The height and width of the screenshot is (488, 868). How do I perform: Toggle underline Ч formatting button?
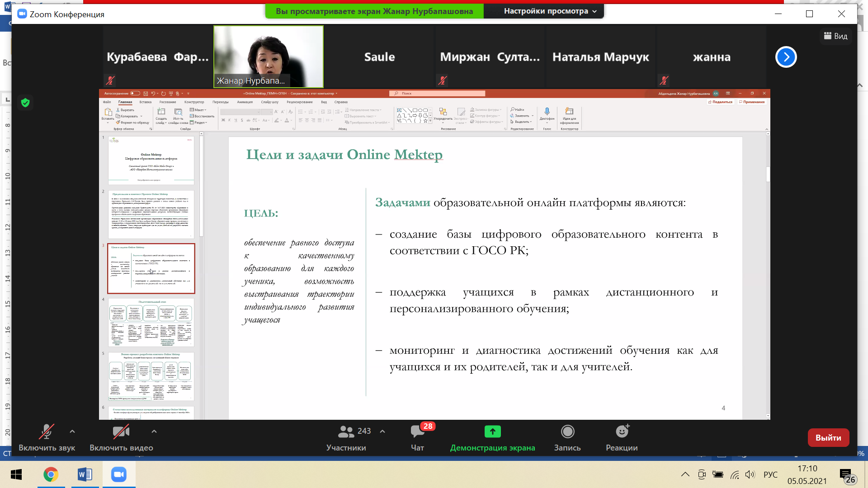[x=236, y=120]
